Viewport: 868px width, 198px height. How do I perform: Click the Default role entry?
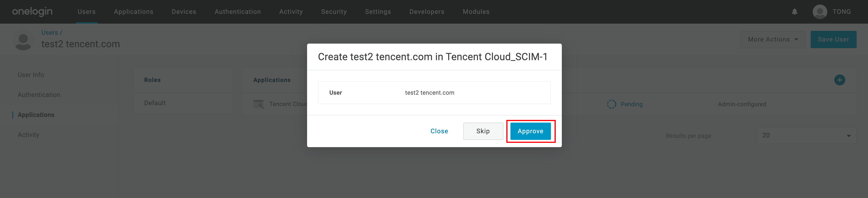pyautogui.click(x=155, y=103)
